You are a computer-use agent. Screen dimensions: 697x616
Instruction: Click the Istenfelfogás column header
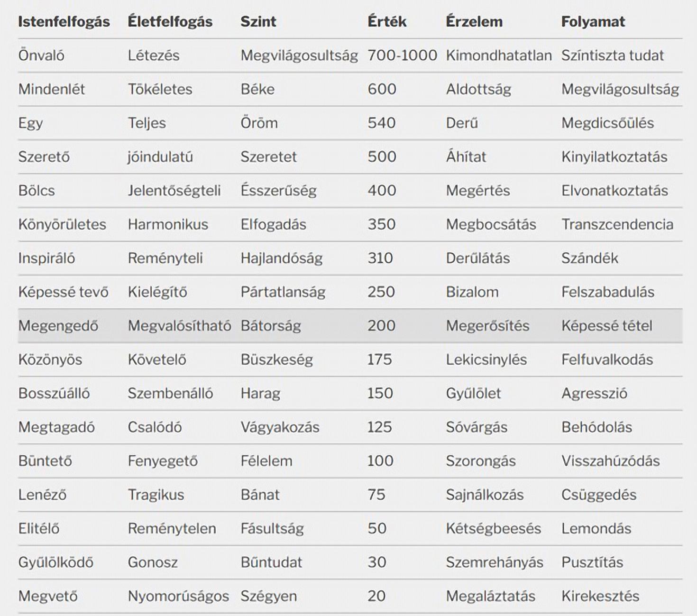tap(64, 22)
